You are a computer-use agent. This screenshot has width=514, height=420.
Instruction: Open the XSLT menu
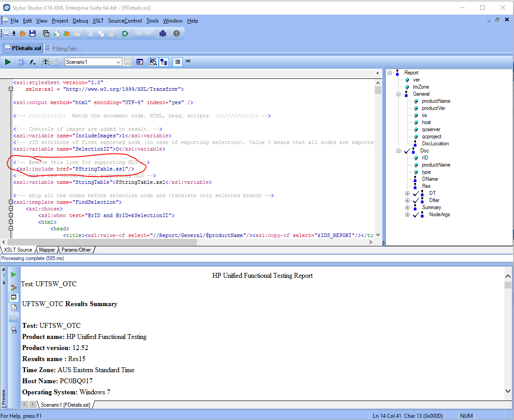(98, 21)
